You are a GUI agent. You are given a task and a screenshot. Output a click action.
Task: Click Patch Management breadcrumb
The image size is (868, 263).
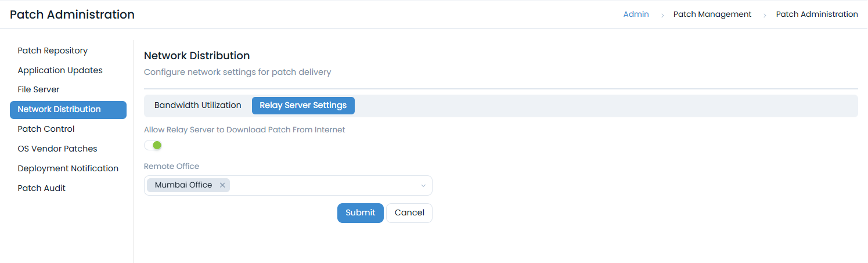pyautogui.click(x=712, y=14)
